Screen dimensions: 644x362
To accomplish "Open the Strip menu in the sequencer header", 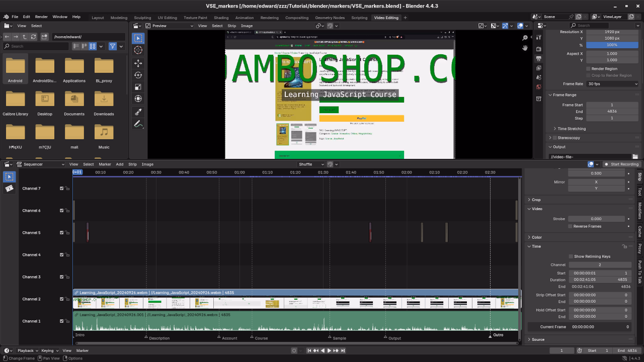I will pos(132,164).
